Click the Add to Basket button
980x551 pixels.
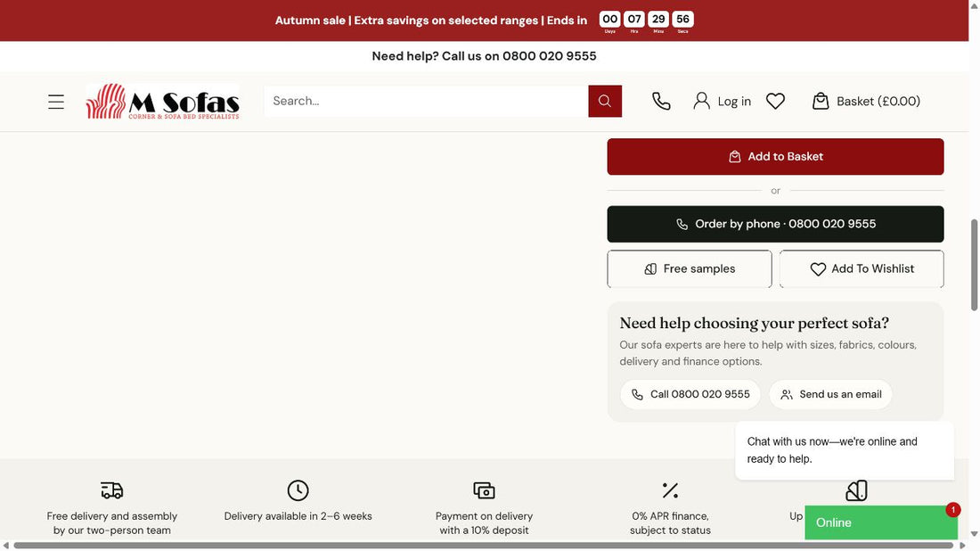(x=775, y=156)
